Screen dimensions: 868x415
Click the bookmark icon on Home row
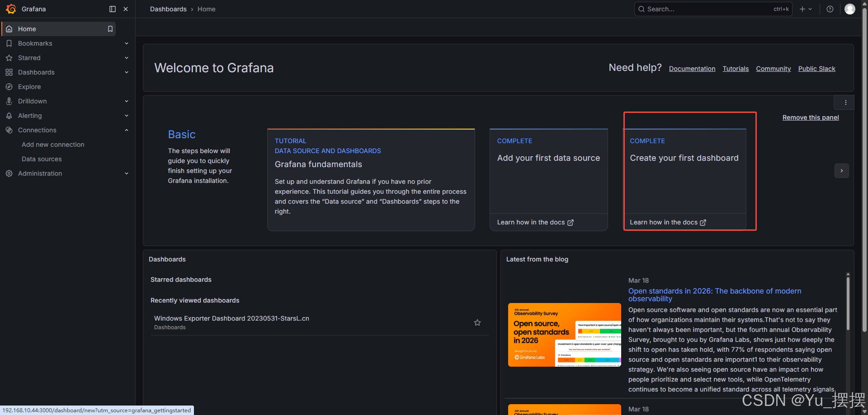[110, 29]
